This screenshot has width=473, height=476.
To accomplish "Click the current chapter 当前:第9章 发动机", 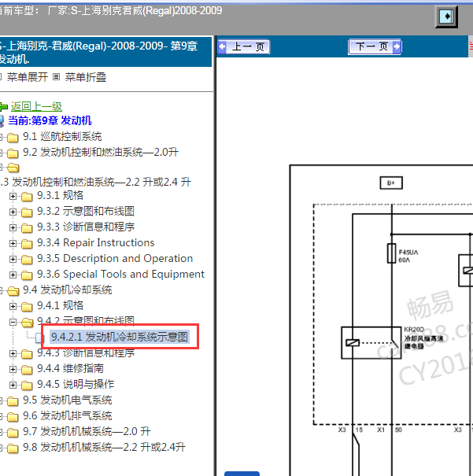I will point(50,120).
